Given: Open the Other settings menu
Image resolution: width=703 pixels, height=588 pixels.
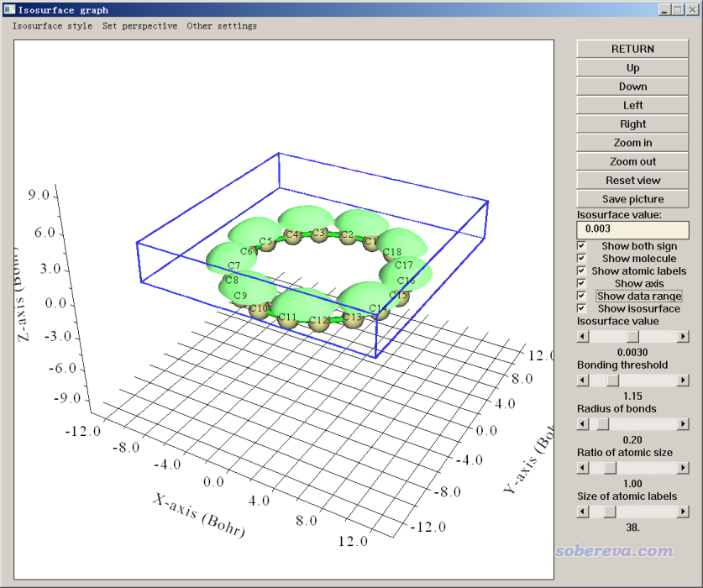Looking at the screenshot, I should (222, 26).
